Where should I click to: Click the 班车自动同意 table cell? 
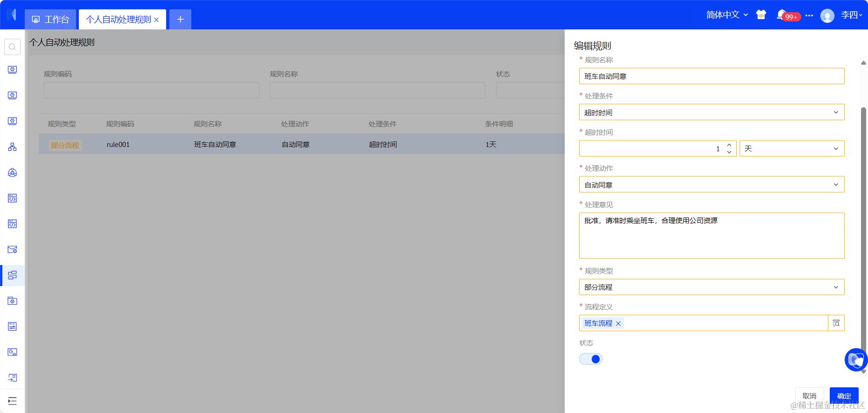pyautogui.click(x=215, y=145)
